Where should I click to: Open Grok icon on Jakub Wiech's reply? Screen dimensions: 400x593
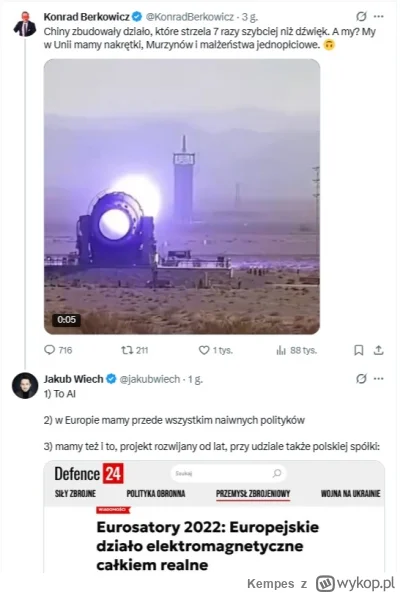coord(361,378)
